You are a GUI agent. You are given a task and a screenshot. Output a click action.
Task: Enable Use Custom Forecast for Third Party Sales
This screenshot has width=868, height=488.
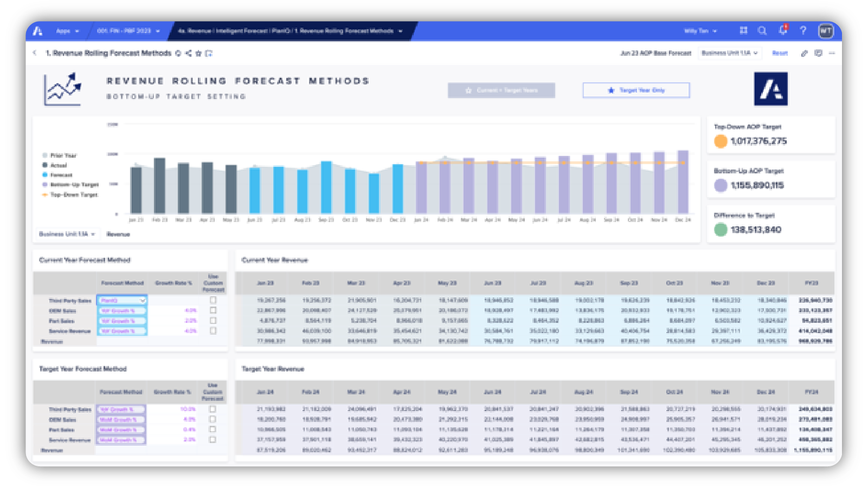(x=214, y=300)
